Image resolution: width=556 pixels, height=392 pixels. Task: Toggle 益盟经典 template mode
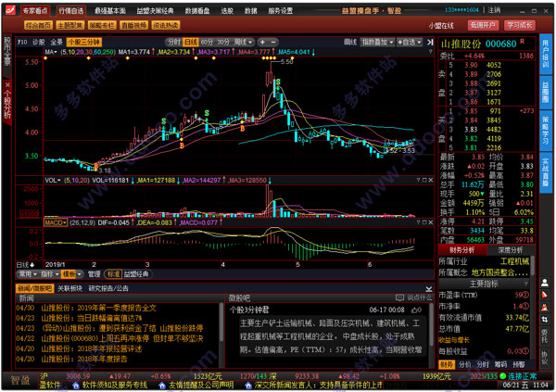point(136,274)
